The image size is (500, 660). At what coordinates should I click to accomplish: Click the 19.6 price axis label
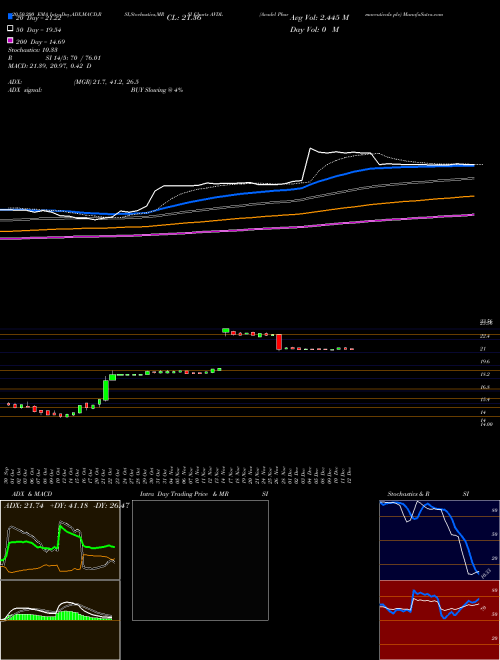pyautogui.click(x=485, y=362)
